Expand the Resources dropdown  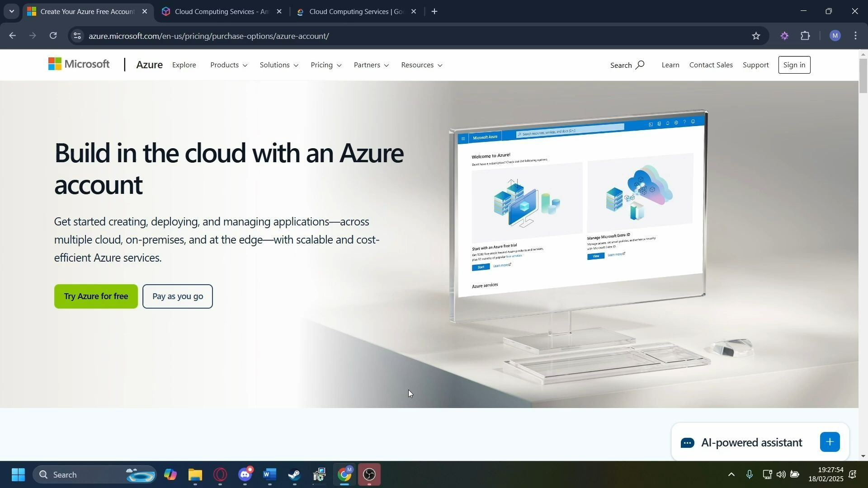pos(422,65)
